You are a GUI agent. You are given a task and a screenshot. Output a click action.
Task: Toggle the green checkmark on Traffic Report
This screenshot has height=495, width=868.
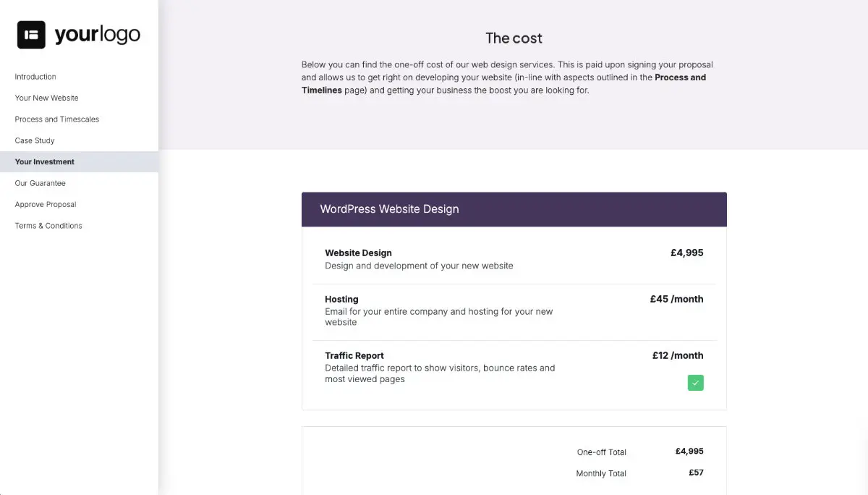[695, 382]
